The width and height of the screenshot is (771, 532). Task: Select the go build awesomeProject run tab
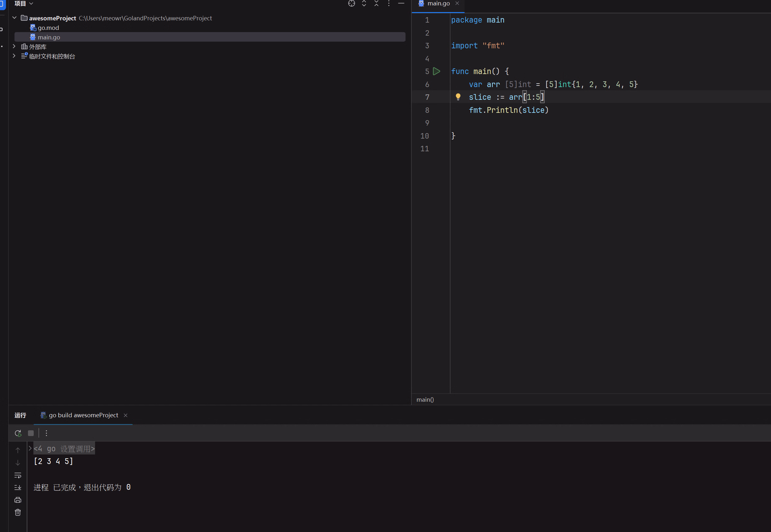(83, 415)
